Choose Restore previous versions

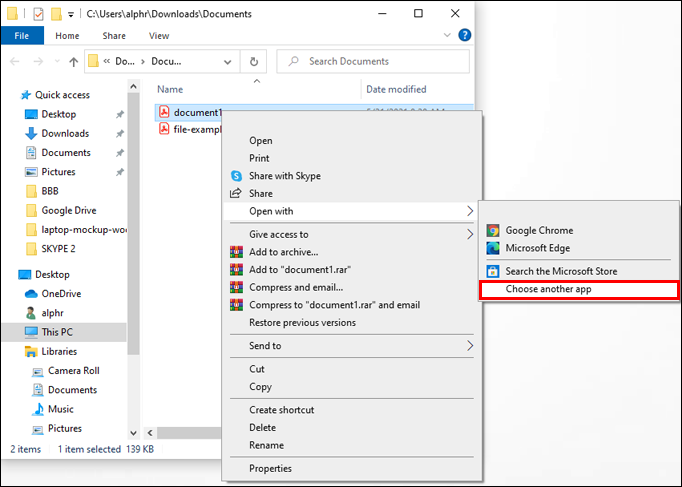[x=352, y=323]
